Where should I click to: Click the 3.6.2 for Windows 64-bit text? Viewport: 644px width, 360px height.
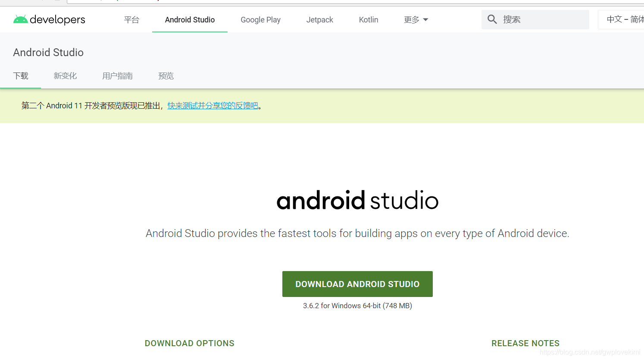tap(357, 306)
